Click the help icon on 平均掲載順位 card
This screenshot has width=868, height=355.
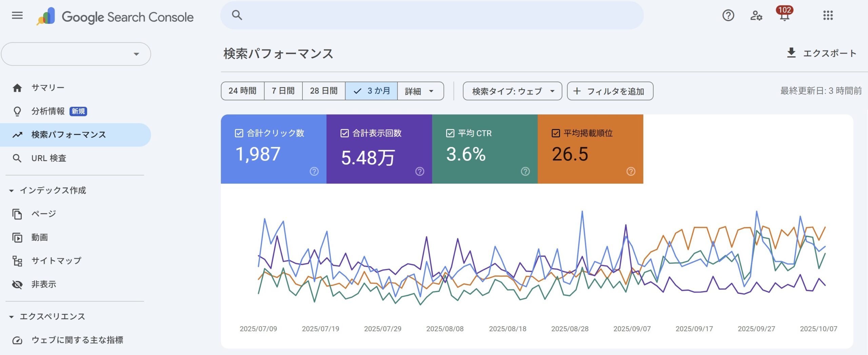[631, 172]
